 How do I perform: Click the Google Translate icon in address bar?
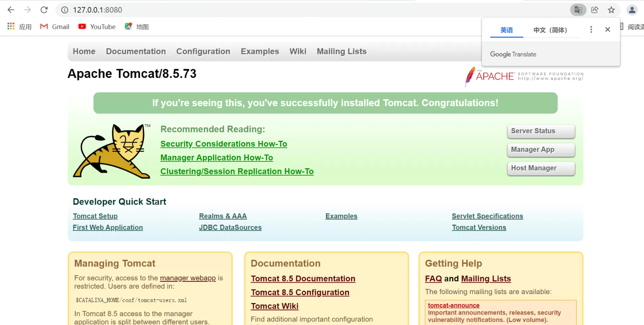[578, 10]
